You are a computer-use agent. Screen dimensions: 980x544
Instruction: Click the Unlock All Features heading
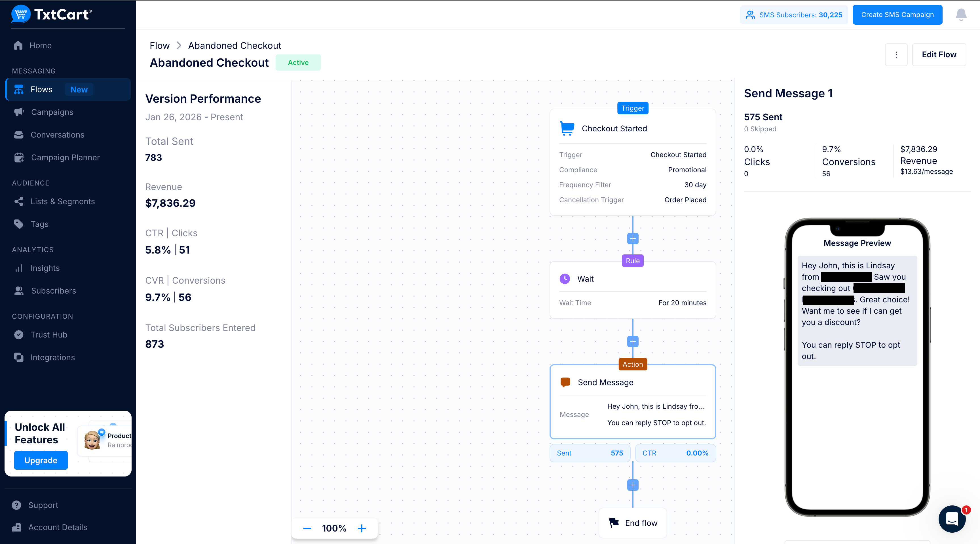pos(40,434)
